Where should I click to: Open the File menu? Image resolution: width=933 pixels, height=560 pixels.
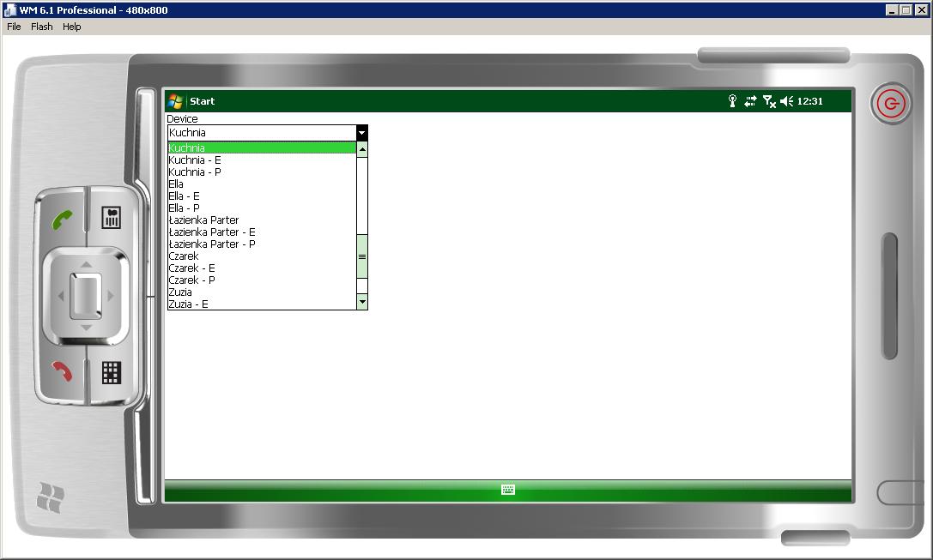14,27
